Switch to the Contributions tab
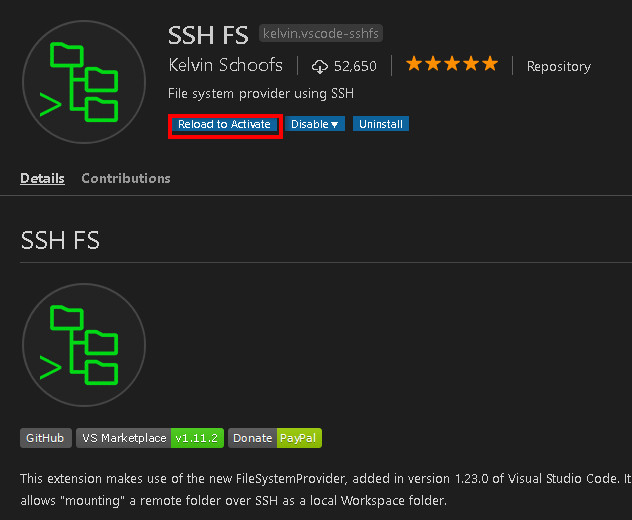 click(126, 178)
